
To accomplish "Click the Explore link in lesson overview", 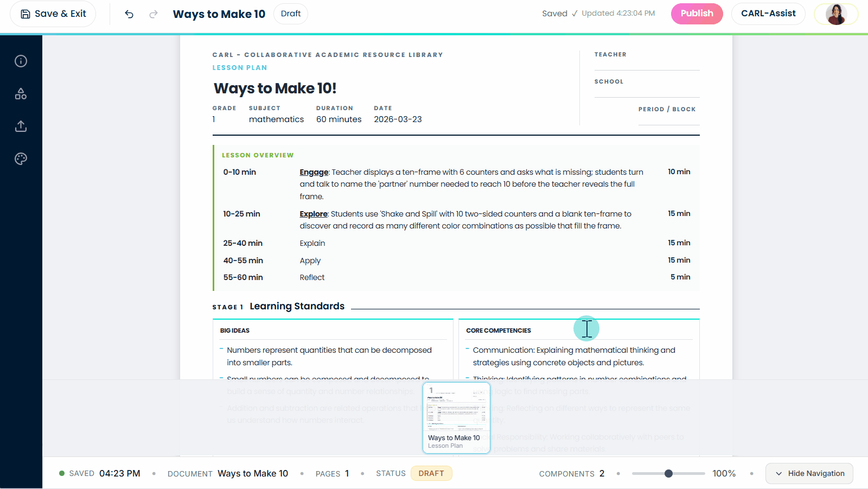I will (314, 214).
